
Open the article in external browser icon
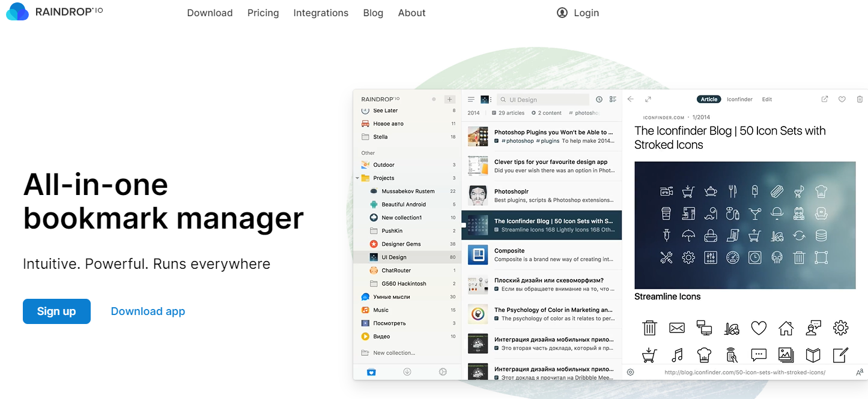point(825,100)
